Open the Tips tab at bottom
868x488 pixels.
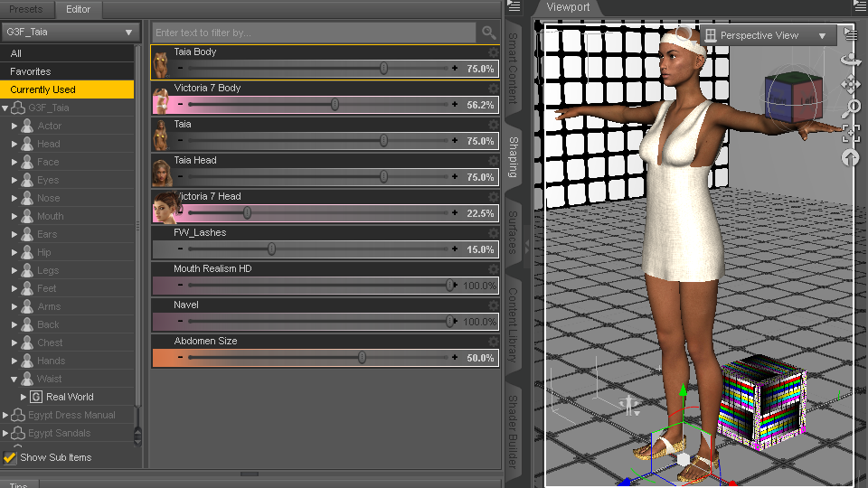[x=19, y=484]
